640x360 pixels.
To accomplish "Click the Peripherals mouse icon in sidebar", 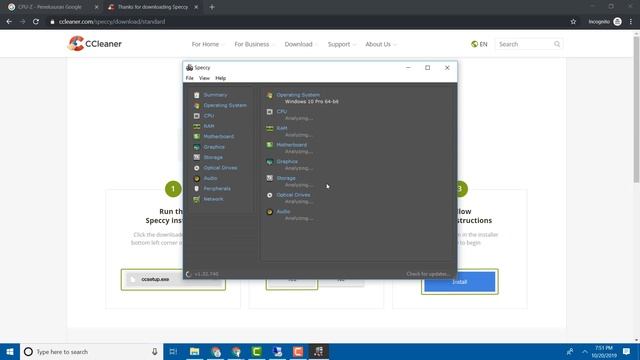I will click(197, 189).
